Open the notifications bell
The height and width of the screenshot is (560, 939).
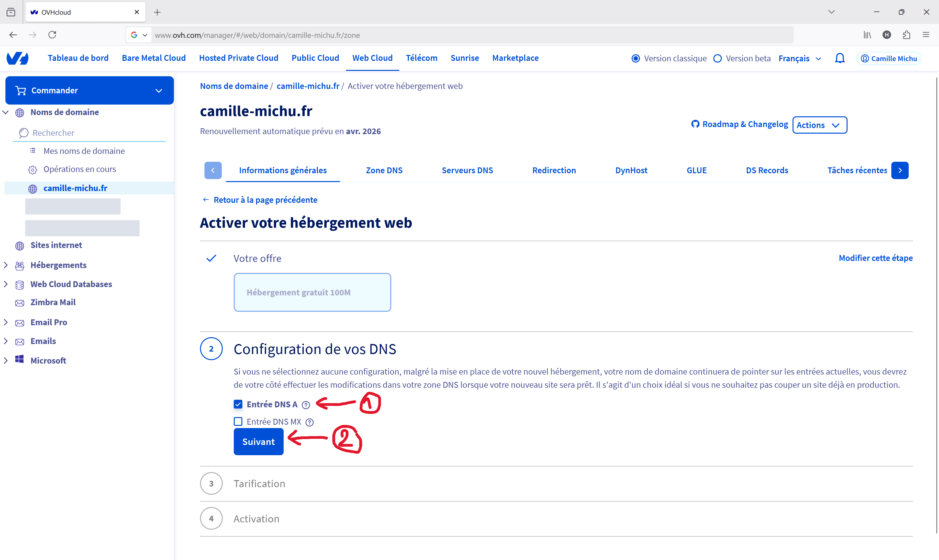pos(839,58)
